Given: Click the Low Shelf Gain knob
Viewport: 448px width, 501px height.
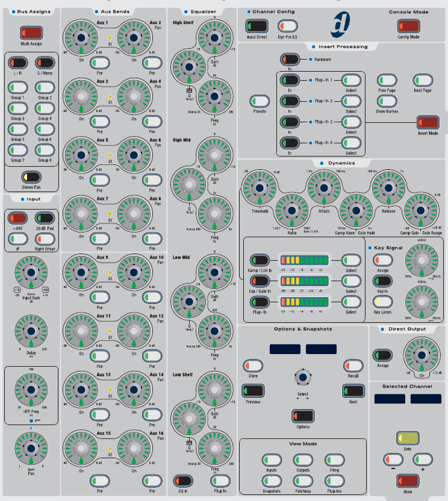Looking at the screenshot, I should [214, 390].
